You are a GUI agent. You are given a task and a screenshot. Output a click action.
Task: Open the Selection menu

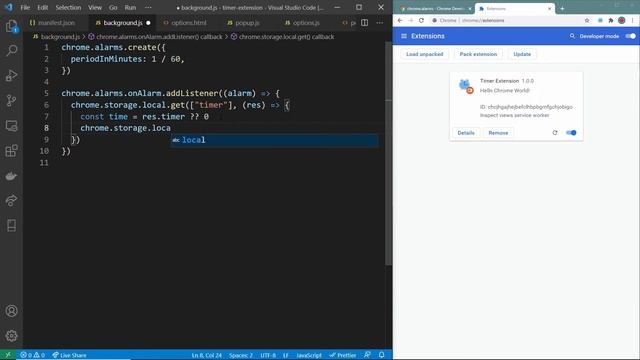[x=68, y=7]
